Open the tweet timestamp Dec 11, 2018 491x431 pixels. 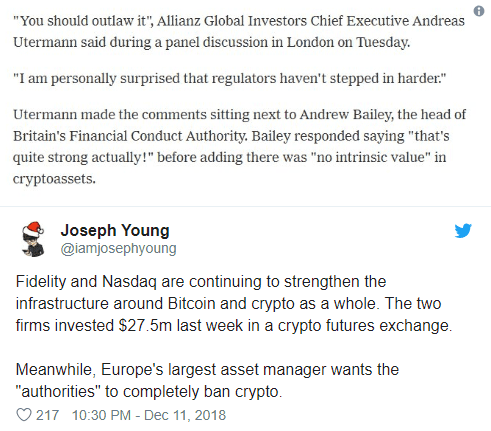[x=149, y=415]
